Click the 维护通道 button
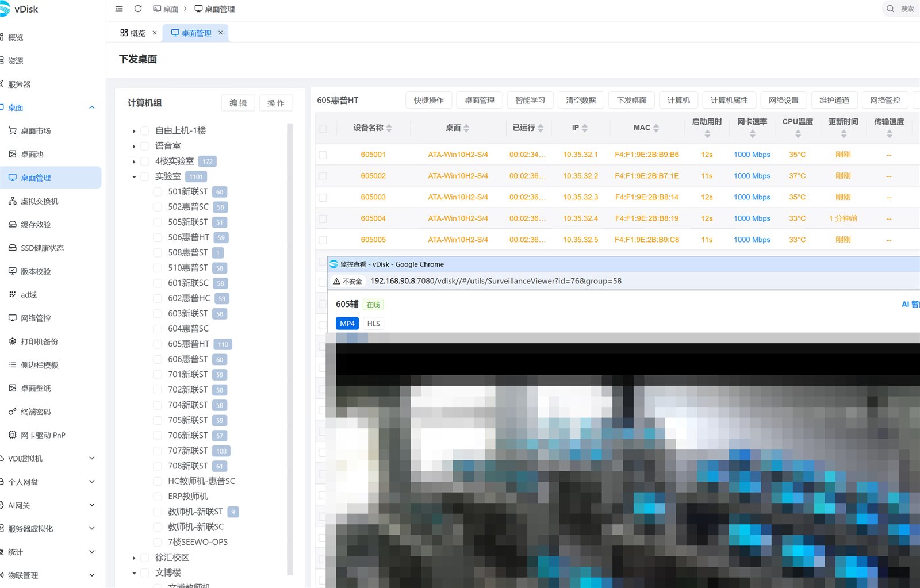 click(x=834, y=100)
